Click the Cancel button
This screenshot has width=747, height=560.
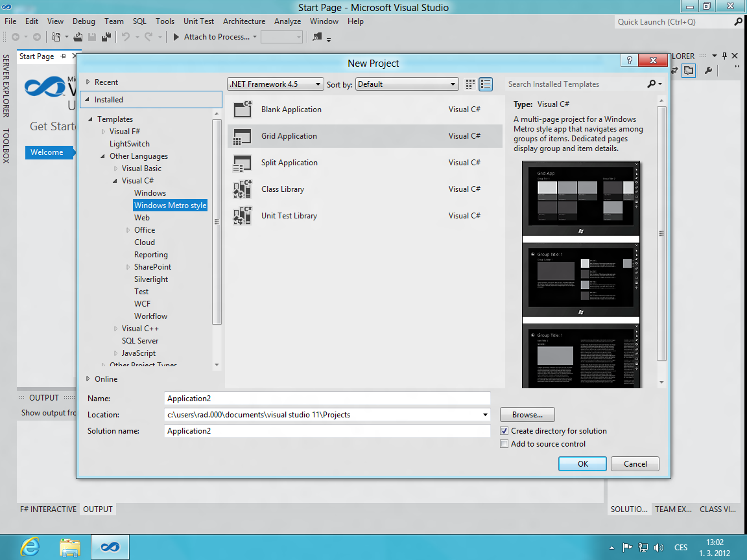(x=635, y=464)
